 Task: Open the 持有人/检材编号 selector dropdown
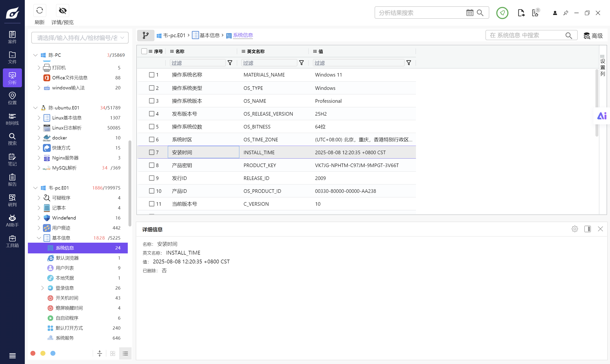[x=80, y=38]
